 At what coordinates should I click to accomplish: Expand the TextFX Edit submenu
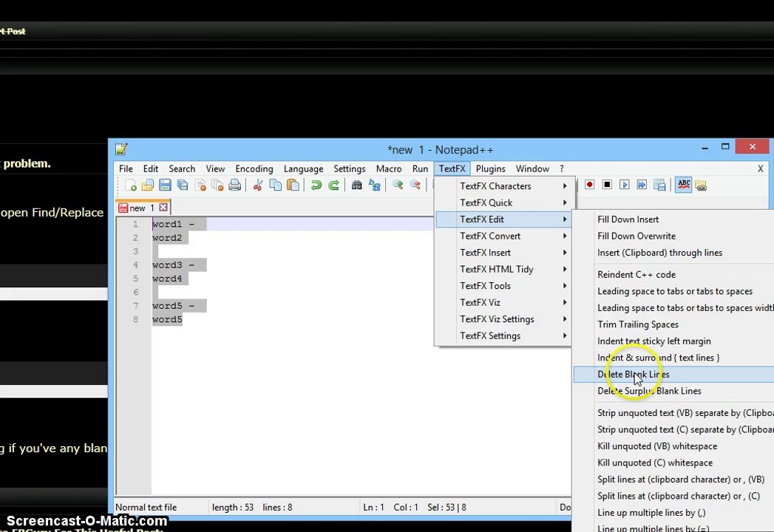503,219
